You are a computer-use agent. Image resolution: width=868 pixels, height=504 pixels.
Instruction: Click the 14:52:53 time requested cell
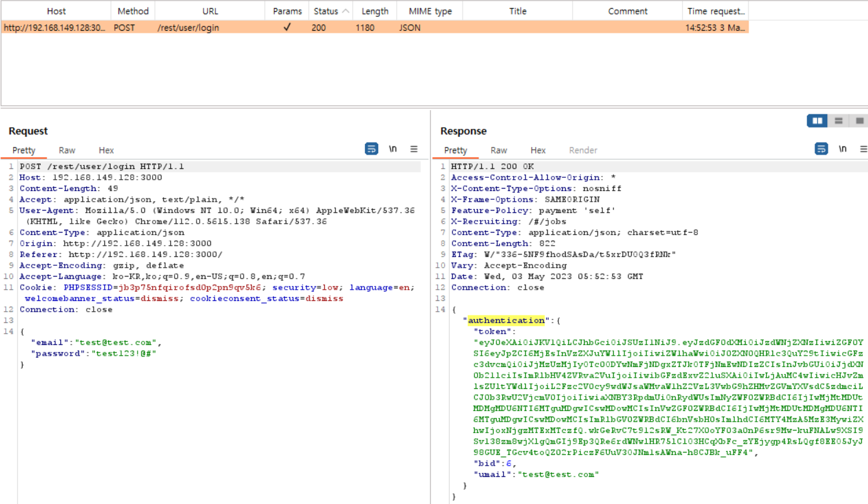[x=716, y=28]
